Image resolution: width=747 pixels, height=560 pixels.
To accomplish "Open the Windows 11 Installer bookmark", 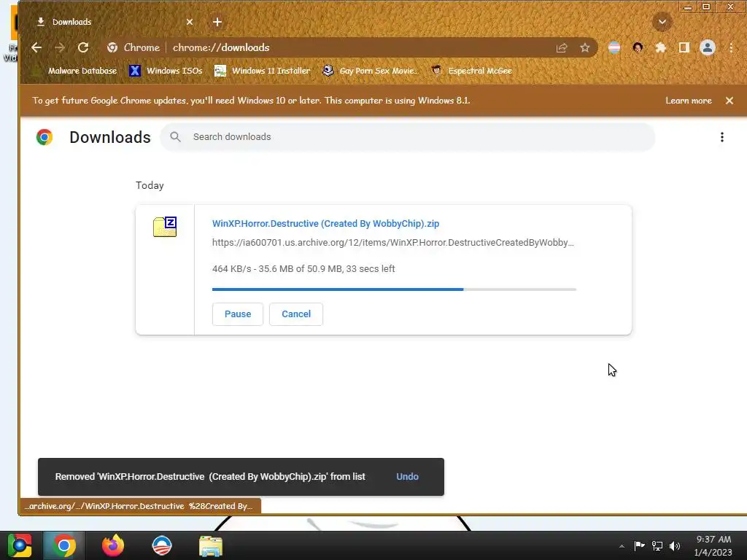I will click(263, 71).
